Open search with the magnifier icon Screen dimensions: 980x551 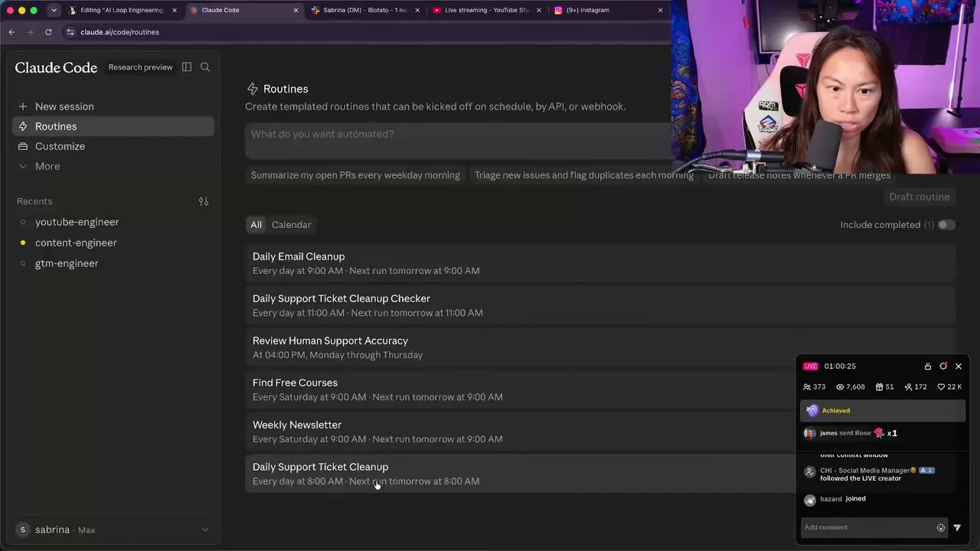[205, 67]
